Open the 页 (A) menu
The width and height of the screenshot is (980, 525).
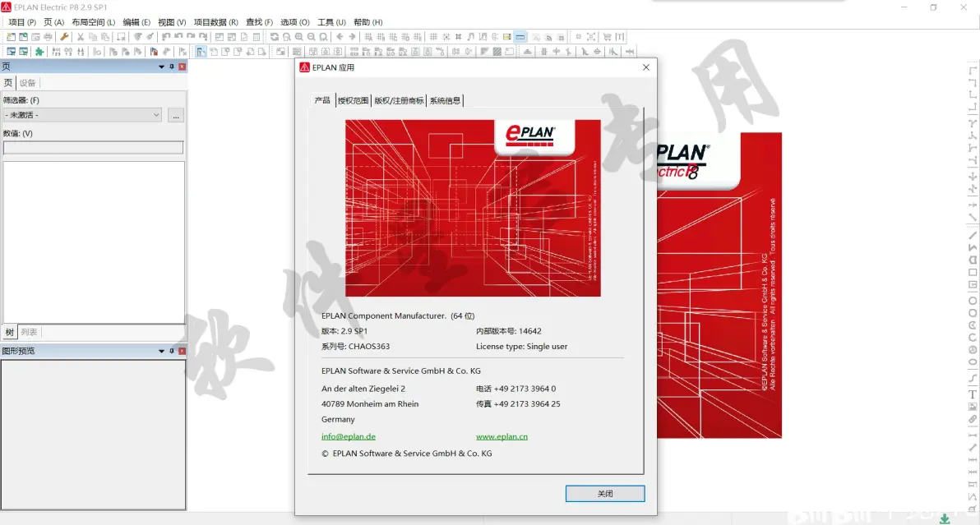pyautogui.click(x=53, y=22)
